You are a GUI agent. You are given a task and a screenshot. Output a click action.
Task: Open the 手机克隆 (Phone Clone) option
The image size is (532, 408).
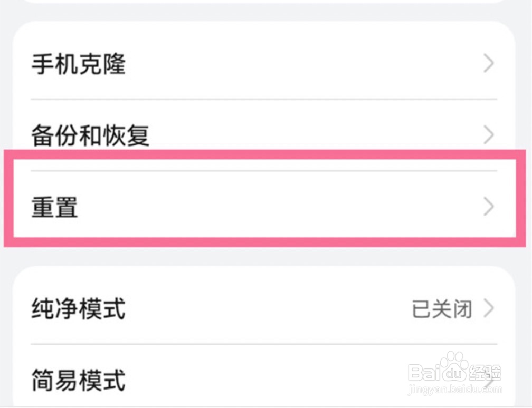click(79, 65)
